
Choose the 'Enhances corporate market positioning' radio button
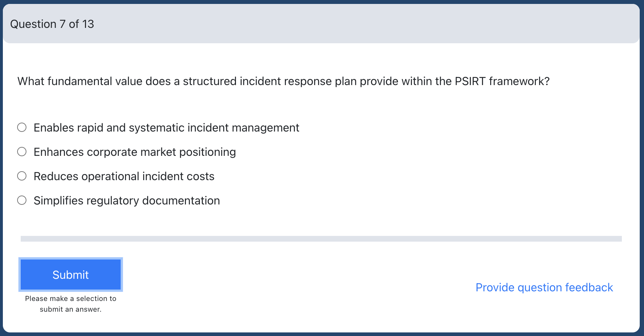[x=22, y=152]
